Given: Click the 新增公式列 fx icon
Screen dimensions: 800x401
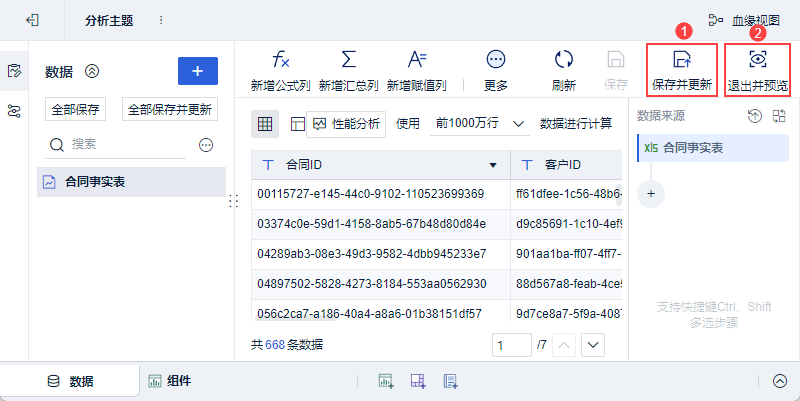Looking at the screenshot, I should click(x=281, y=60).
